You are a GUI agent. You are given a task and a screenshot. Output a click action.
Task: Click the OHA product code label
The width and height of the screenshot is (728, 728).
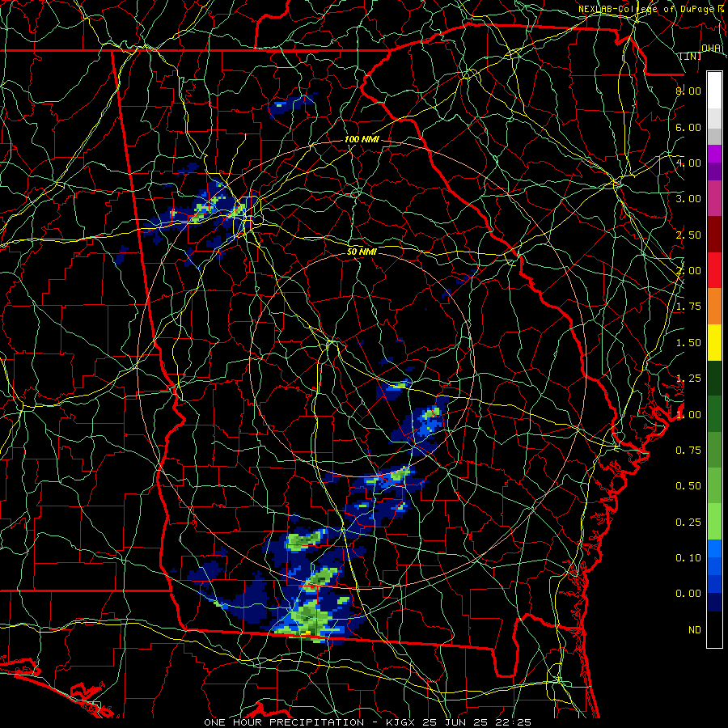(711, 49)
